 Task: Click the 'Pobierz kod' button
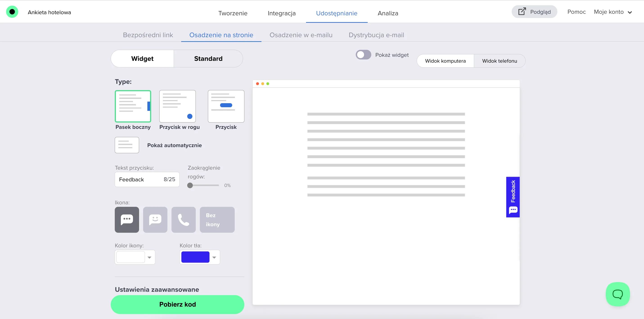[178, 304]
